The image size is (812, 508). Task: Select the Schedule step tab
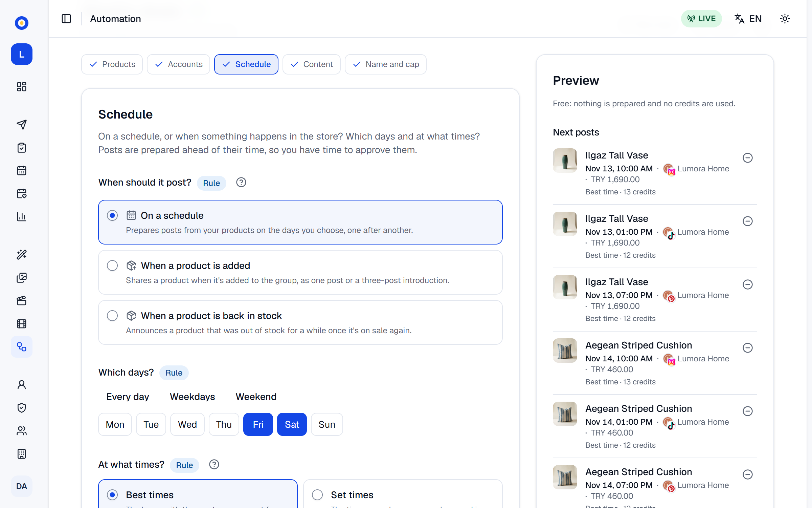(x=246, y=64)
